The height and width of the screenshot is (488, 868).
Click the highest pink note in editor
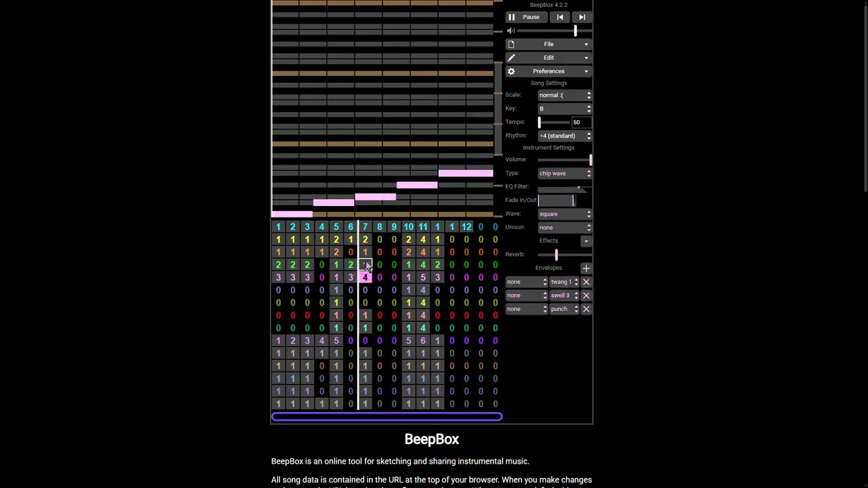click(x=465, y=174)
